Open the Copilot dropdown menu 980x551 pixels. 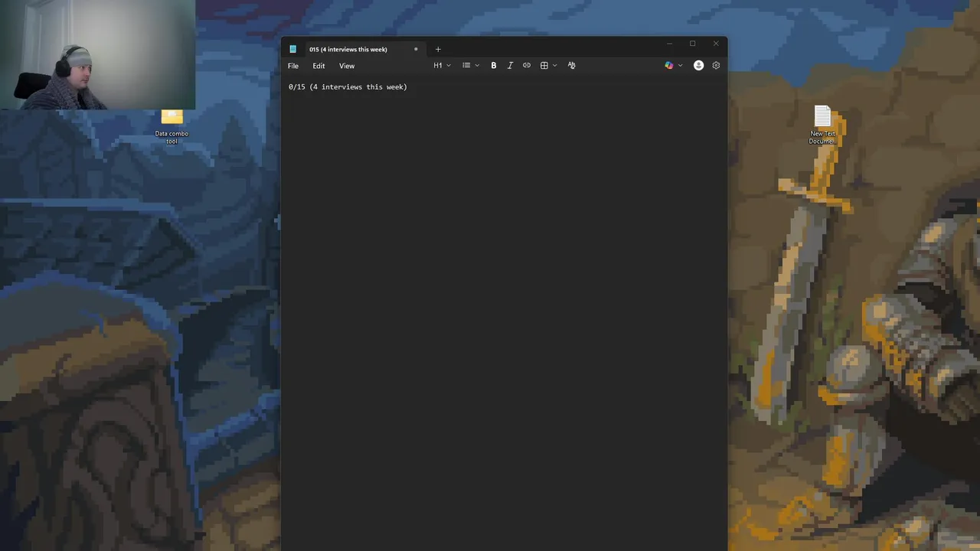pyautogui.click(x=674, y=66)
